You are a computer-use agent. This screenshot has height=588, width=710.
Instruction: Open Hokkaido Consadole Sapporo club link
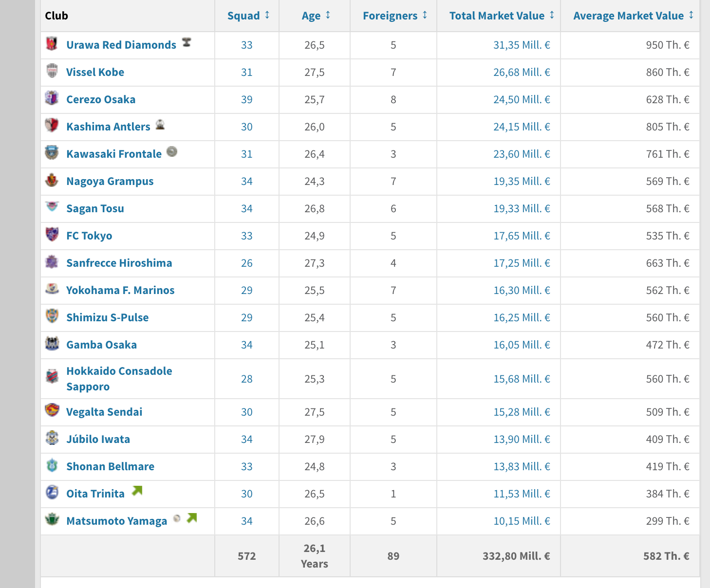point(119,379)
